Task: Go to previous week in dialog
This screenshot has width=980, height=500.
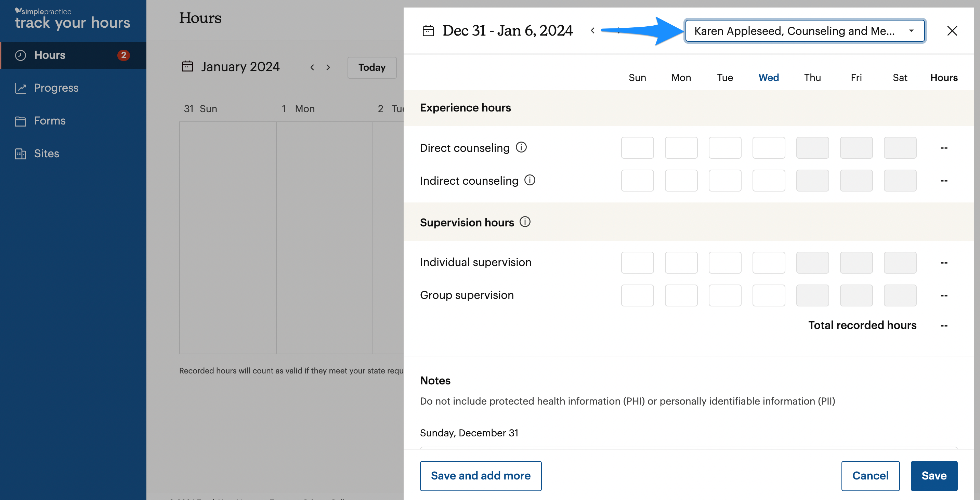Action: 592,31
